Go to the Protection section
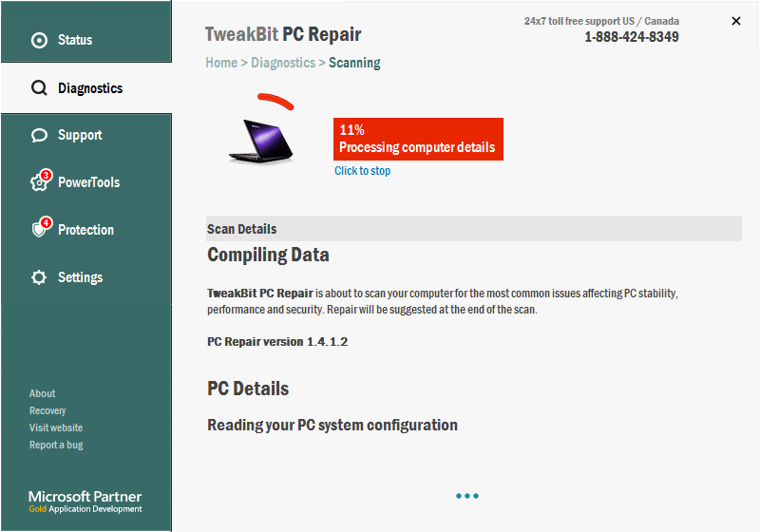Screen dimensions: 760x532 click(85, 230)
